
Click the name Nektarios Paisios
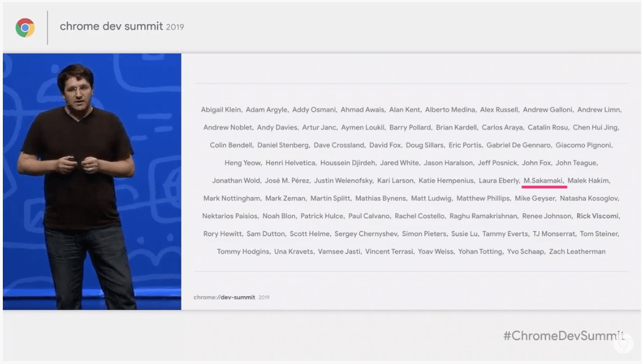coord(230,216)
